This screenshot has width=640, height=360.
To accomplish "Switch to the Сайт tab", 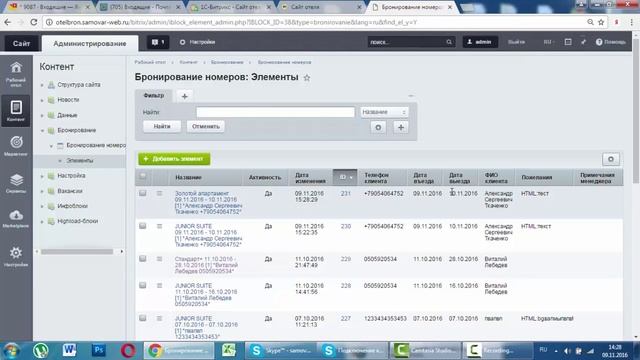I will (x=21, y=43).
